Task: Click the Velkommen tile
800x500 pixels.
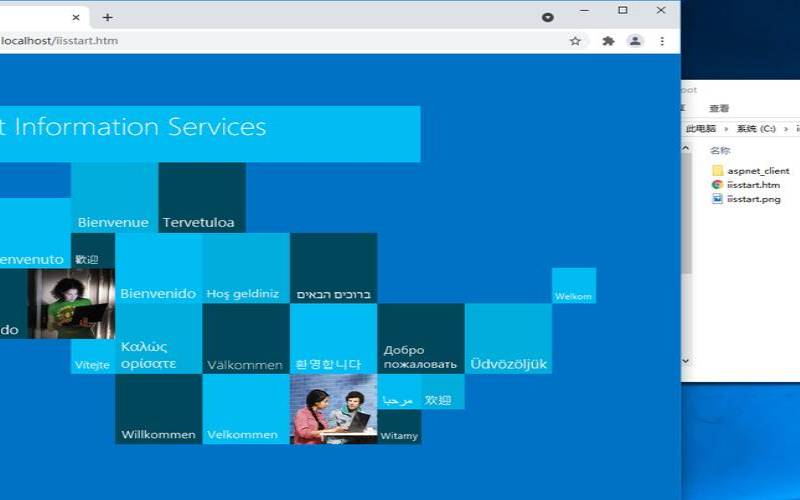Action: coord(246,409)
